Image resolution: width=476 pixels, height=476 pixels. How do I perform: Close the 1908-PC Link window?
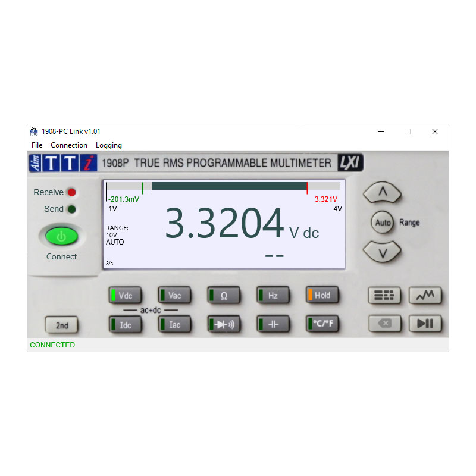[435, 131]
